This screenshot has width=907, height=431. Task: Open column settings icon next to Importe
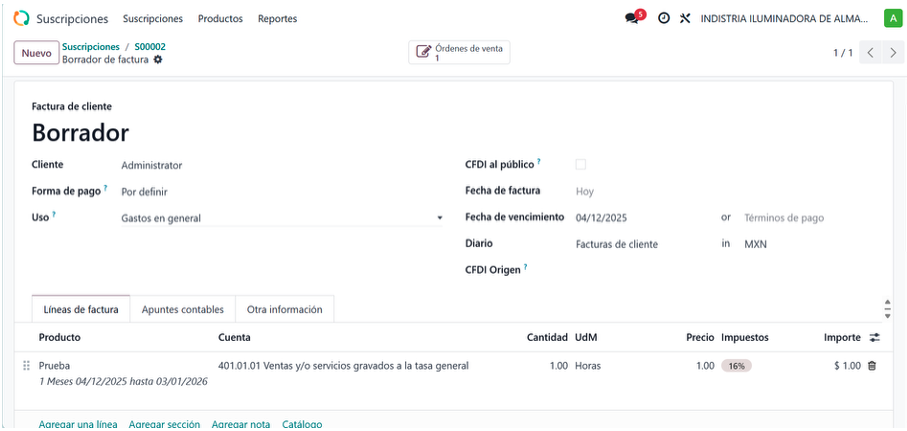pyautogui.click(x=875, y=338)
